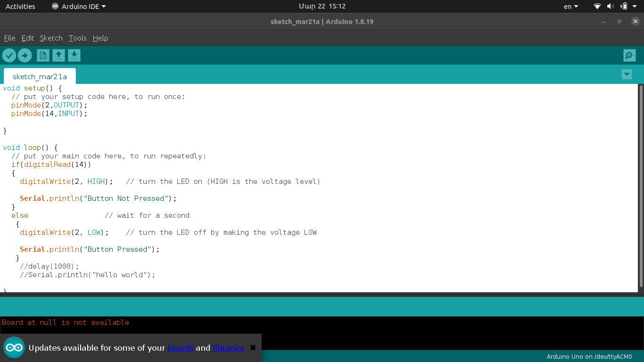
Task: Open the volume speaker icon in top bar
Action: point(611,7)
